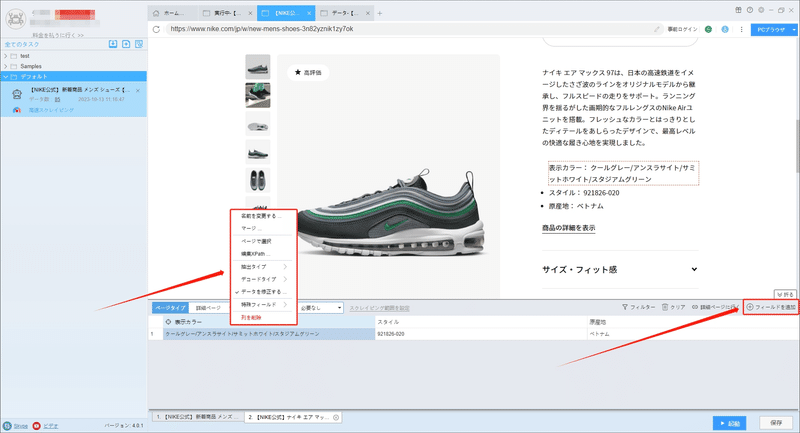Image resolution: width=800 pixels, height=433 pixels.
Task: Open the settings gear icon in title bar
Action: 761,10
